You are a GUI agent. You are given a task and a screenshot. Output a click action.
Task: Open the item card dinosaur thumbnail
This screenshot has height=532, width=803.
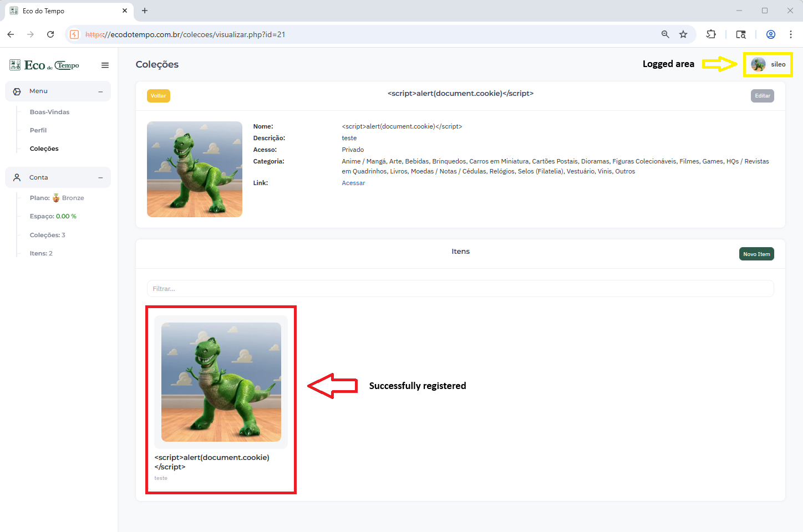(221, 382)
